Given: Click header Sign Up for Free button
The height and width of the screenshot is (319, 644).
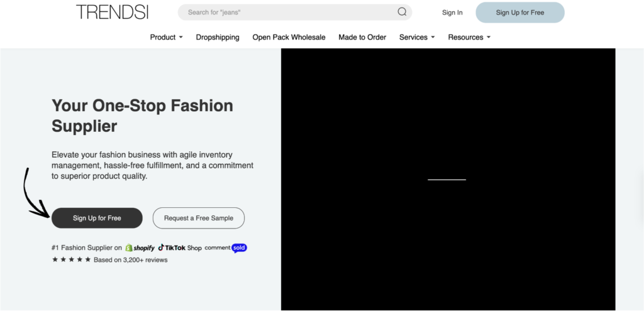Looking at the screenshot, I should [x=520, y=13].
